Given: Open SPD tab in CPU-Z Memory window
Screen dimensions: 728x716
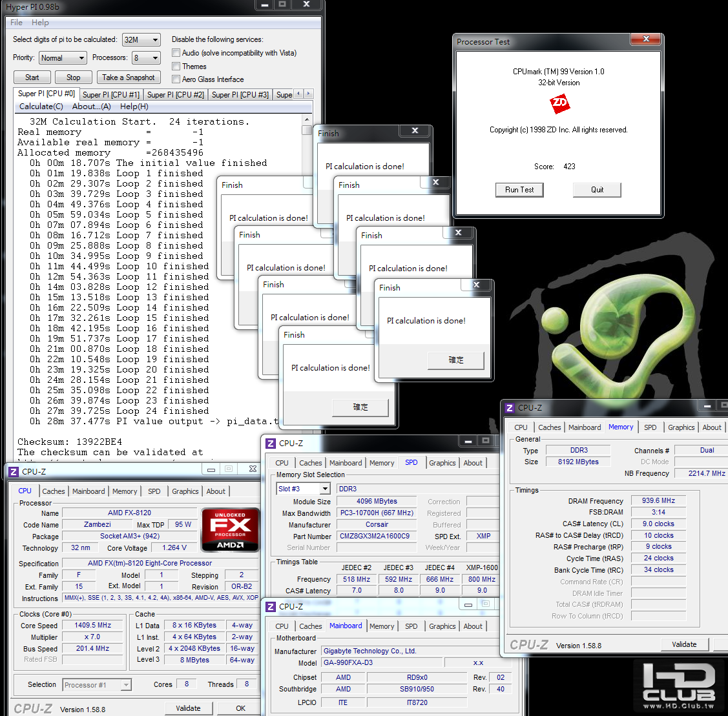Looking at the screenshot, I should 650,427.
